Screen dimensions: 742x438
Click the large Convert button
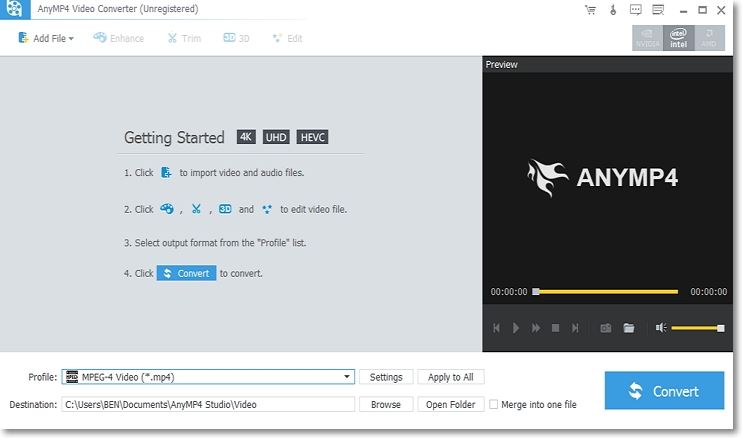click(664, 390)
